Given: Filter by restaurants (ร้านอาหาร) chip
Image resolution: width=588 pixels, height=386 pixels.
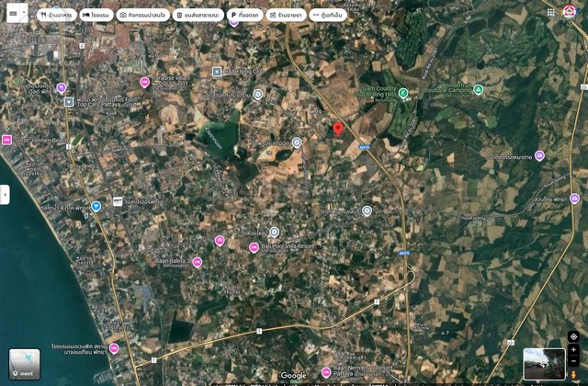Looking at the screenshot, I should [x=57, y=15].
